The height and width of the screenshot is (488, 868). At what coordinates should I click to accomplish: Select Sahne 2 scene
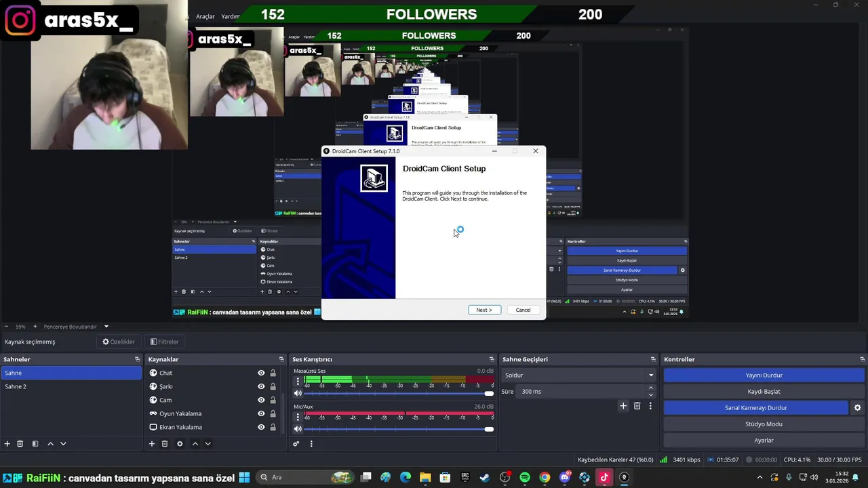click(x=71, y=386)
